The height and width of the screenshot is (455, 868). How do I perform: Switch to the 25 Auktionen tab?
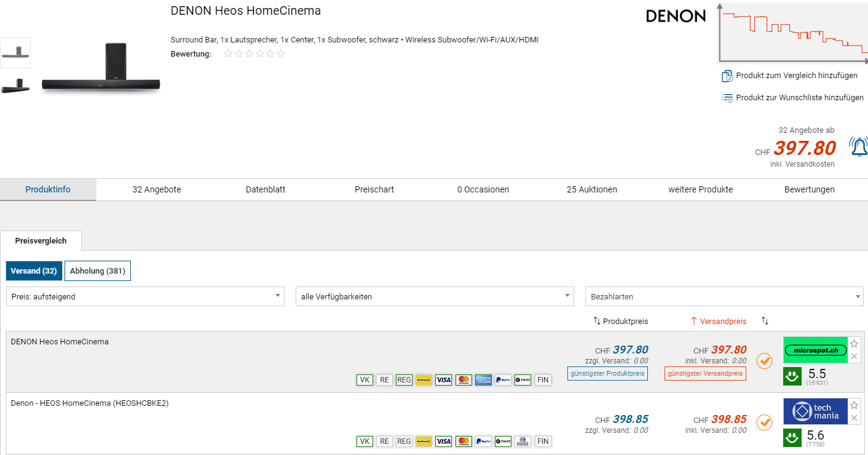pos(591,189)
